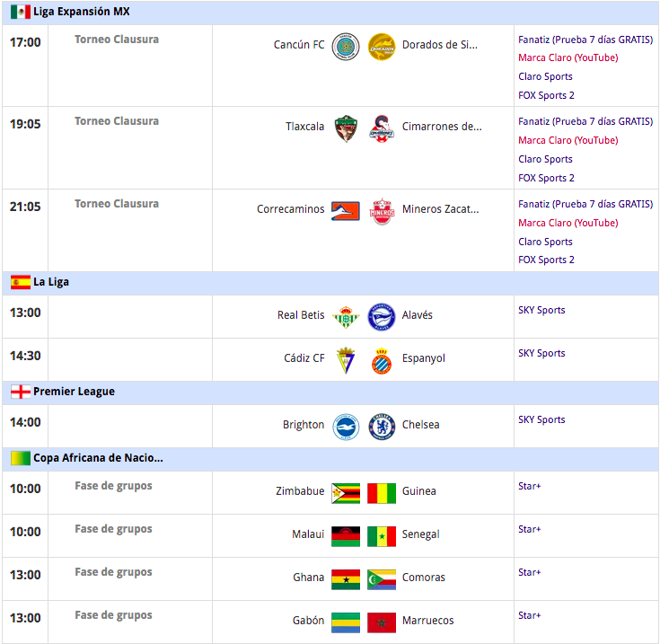Image resolution: width=660 pixels, height=644 pixels.
Task: Open Copa Africana de Naciones header
Action: coord(98,458)
